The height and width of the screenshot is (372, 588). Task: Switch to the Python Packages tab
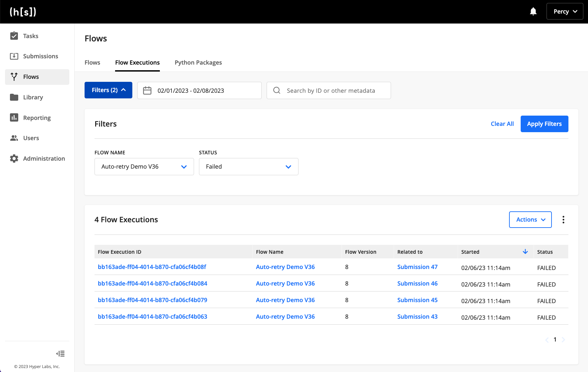198,63
